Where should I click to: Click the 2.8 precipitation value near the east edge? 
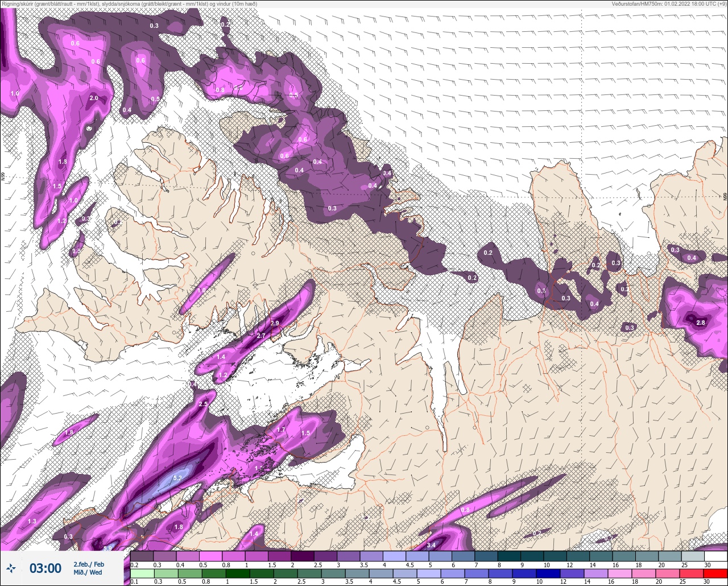(x=701, y=323)
